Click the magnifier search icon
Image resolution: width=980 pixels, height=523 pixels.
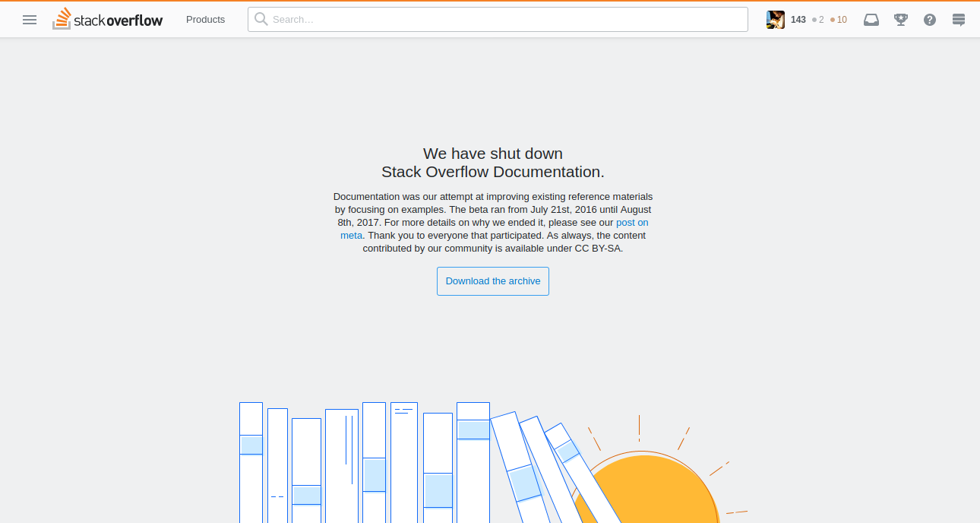(x=261, y=20)
